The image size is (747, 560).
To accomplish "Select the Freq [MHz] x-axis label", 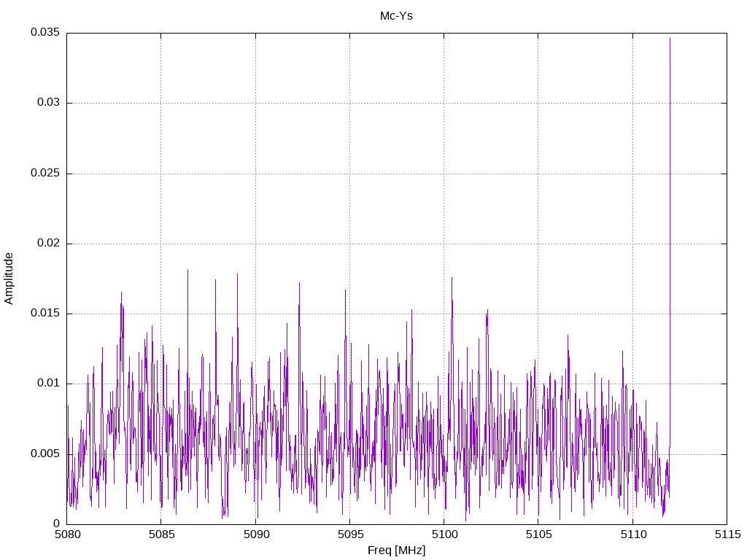I will coord(396,551).
